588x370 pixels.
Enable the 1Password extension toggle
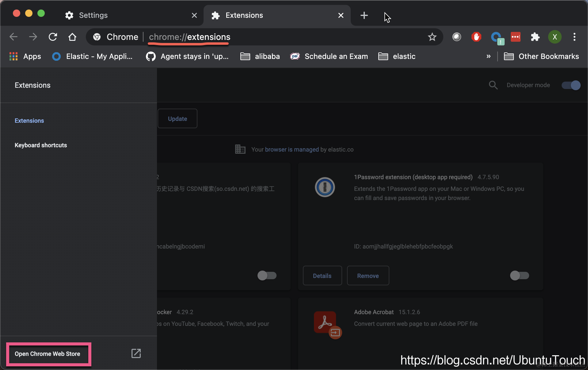tap(520, 276)
